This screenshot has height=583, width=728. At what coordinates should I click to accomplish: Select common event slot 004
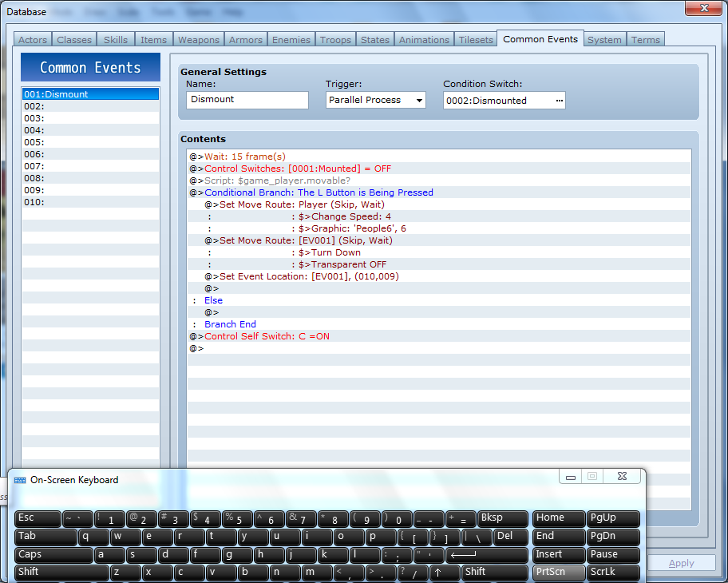pos(90,130)
